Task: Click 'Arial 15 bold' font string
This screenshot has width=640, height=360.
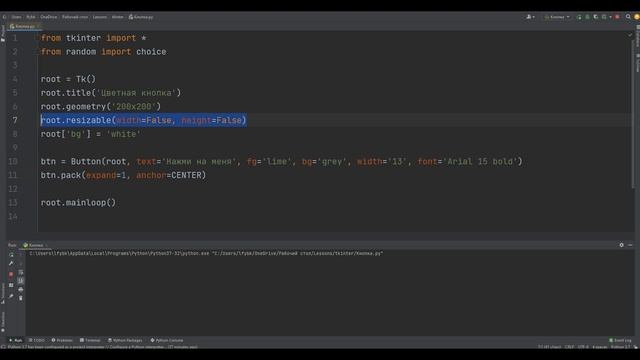Action: pyautogui.click(x=480, y=161)
